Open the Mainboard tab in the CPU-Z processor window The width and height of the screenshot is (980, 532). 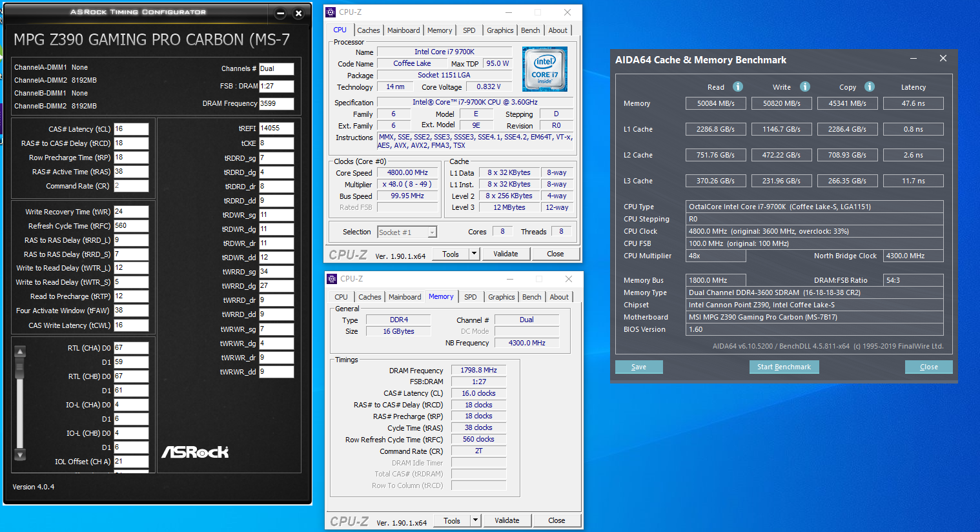tap(403, 30)
